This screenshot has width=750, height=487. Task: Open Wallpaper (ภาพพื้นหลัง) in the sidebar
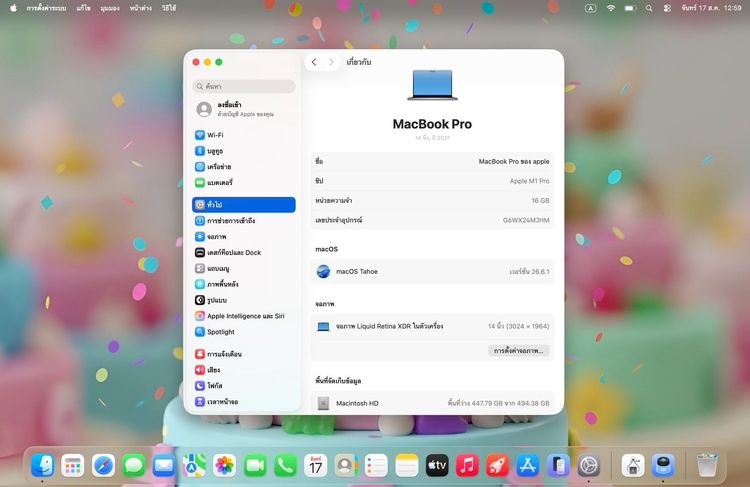pyautogui.click(x=243, y=284)
